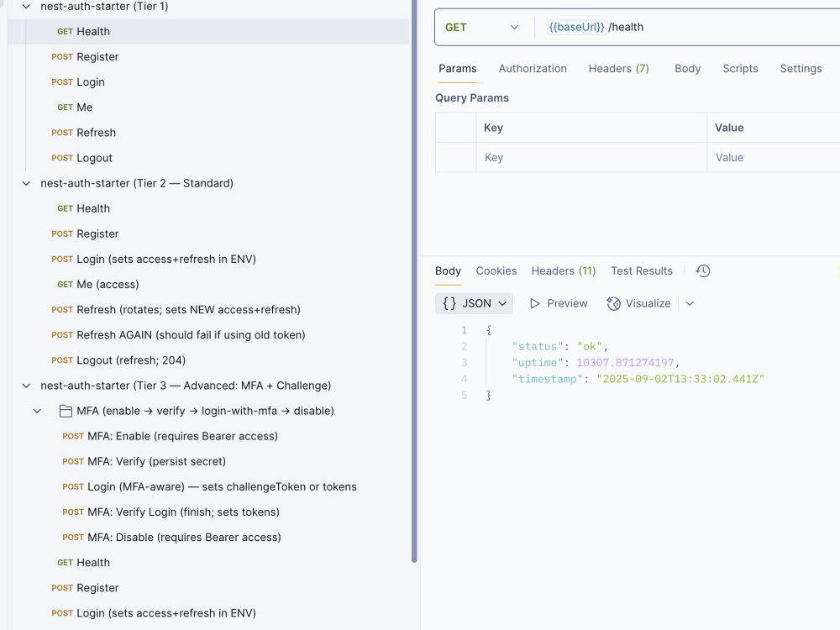Screen dimensions: 840x630
Task: Click the timestamp value in response
Action: click(680, 380)
